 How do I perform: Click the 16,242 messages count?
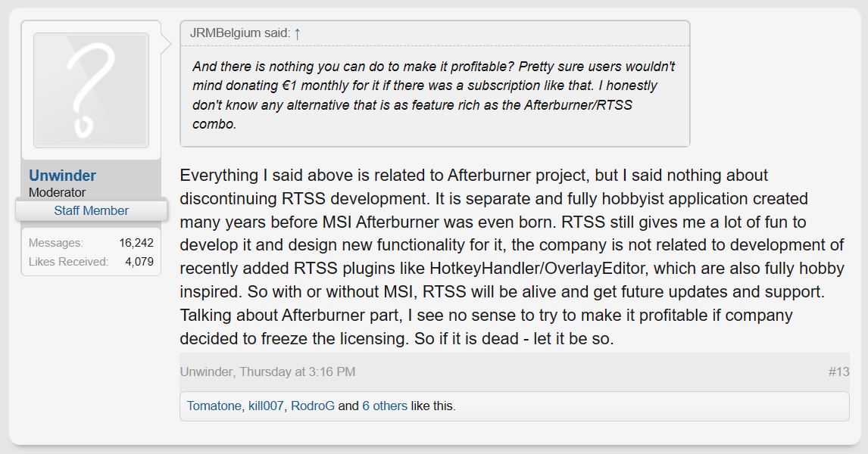136,243
